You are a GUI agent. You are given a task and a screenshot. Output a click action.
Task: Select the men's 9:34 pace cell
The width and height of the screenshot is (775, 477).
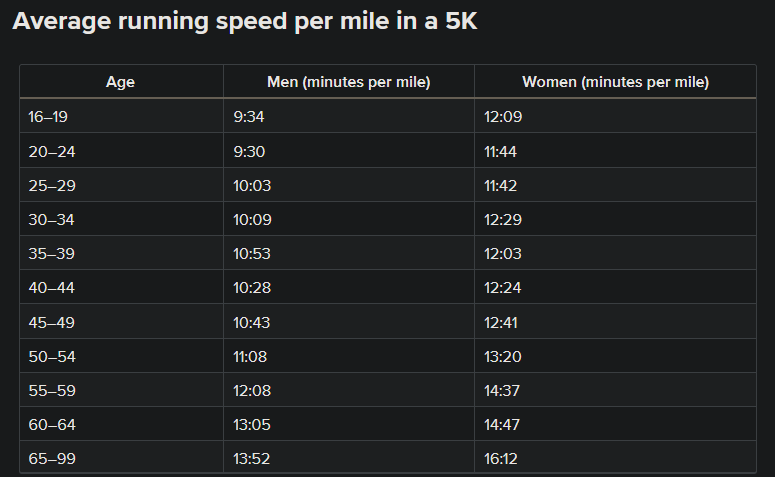coord(249,117)
